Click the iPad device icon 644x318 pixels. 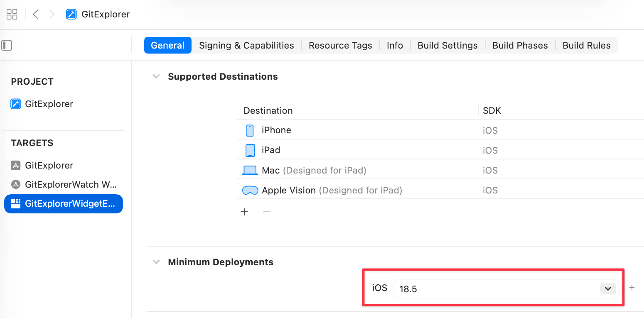coord(250,150)
